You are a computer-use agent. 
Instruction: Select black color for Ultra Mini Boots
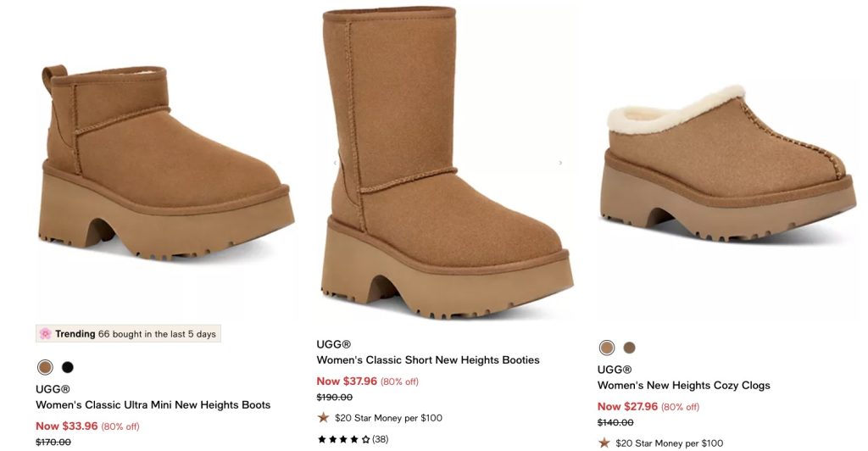[68, 367]
